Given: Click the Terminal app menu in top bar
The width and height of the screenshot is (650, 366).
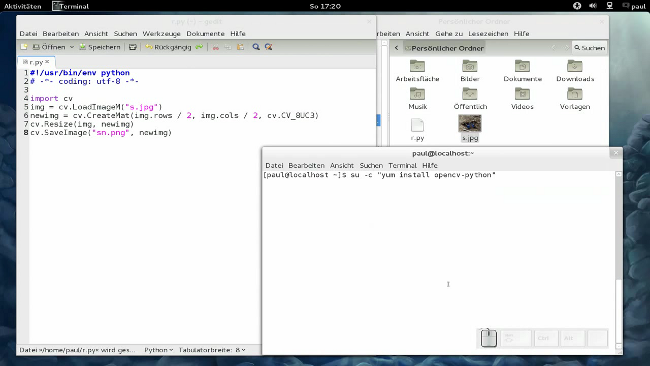Looking at the screenshot, I should point(70,6).
